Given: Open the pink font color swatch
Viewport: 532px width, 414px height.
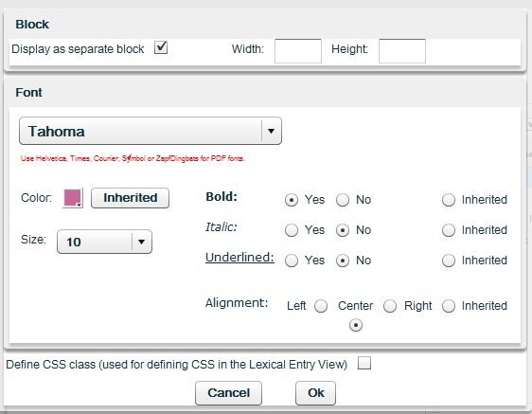Looking at the screenshot, I should pyautogui.click(x=73, y=198).
